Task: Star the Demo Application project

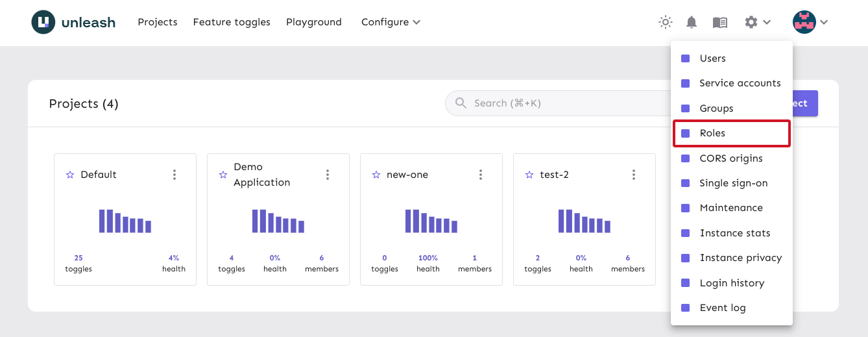Action: pyautogui.click(x=223, y=175)
